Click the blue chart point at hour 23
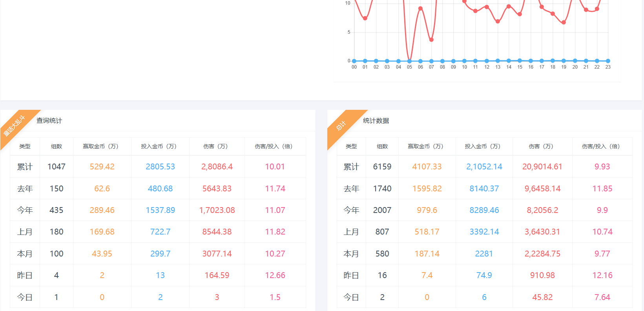The image size is (644, 311). tap(608, 61)
